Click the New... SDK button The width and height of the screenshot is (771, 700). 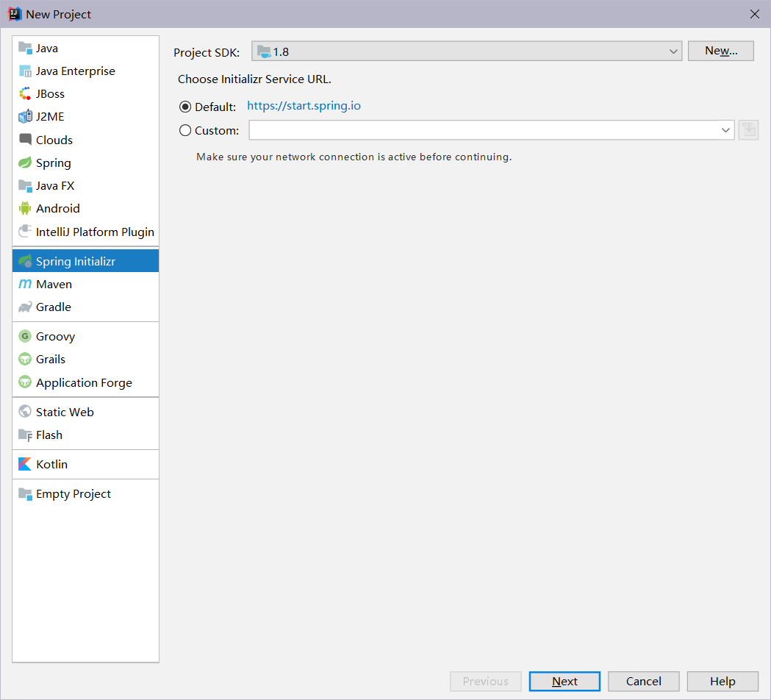pos(721,51)
